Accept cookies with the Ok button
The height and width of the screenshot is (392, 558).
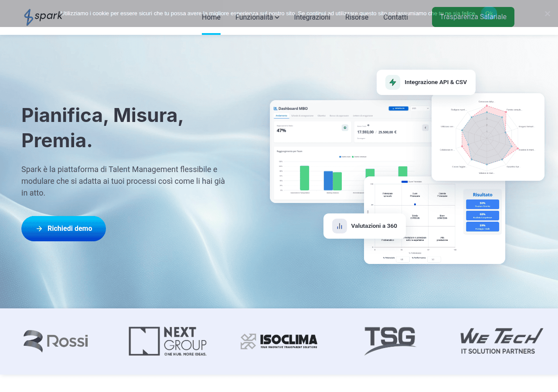pyautogui.click(x=489, y=14)
